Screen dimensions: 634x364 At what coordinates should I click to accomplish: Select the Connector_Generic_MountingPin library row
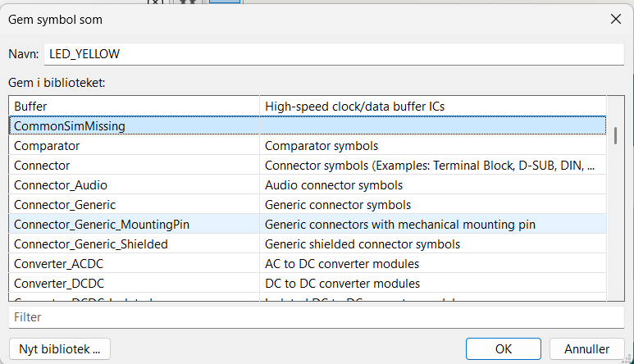tap(308, 224)
